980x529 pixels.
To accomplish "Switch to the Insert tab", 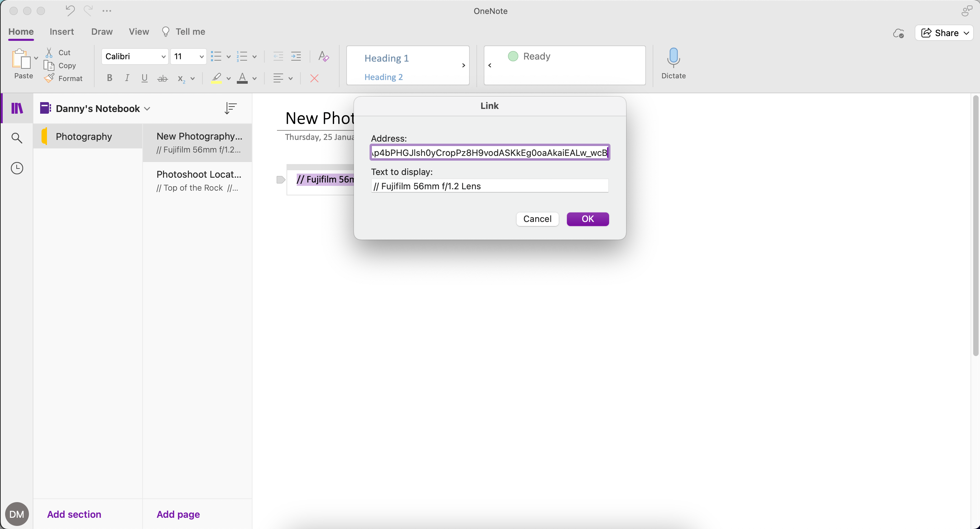I will (62, 32).
